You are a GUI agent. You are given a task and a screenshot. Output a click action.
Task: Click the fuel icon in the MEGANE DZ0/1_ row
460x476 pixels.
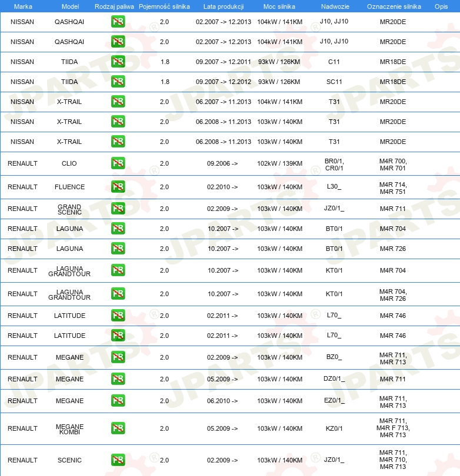pos(118,379)
